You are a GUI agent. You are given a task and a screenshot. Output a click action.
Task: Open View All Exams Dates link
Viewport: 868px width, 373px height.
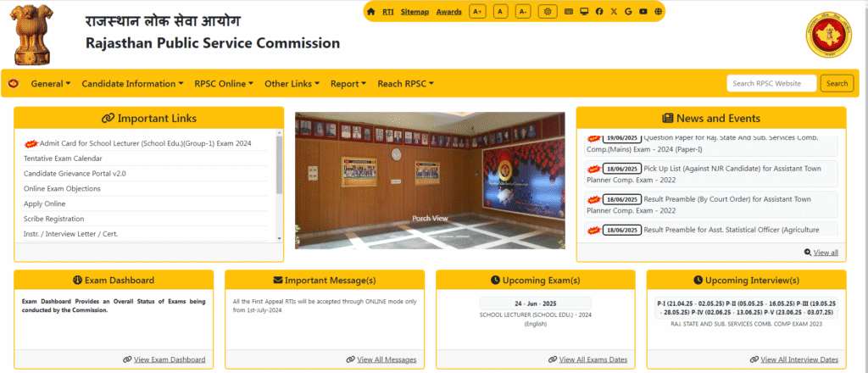pyautogui.click(x=593, y=359)
